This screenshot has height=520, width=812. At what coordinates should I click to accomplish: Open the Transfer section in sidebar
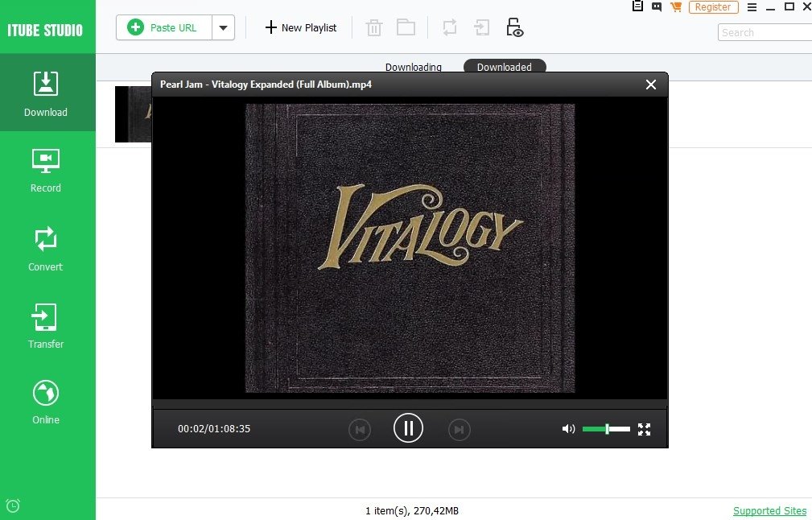(46, 326)
